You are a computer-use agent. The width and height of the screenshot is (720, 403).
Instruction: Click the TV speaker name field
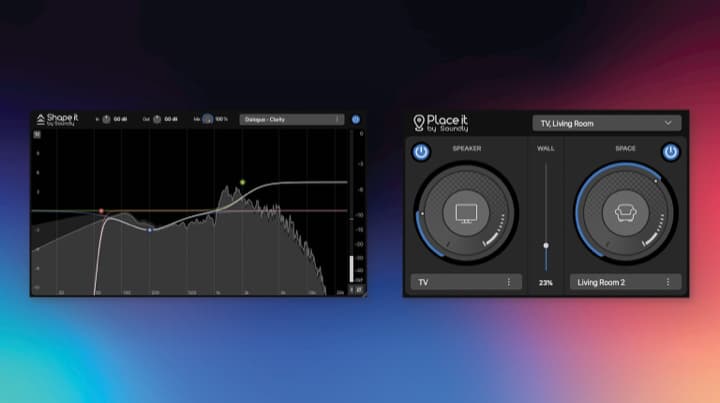[466, 282]
